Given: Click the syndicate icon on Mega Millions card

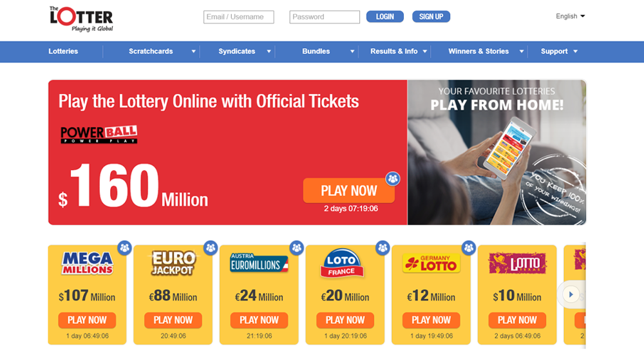Looking at the screenshot, I should tap(124, 248).
